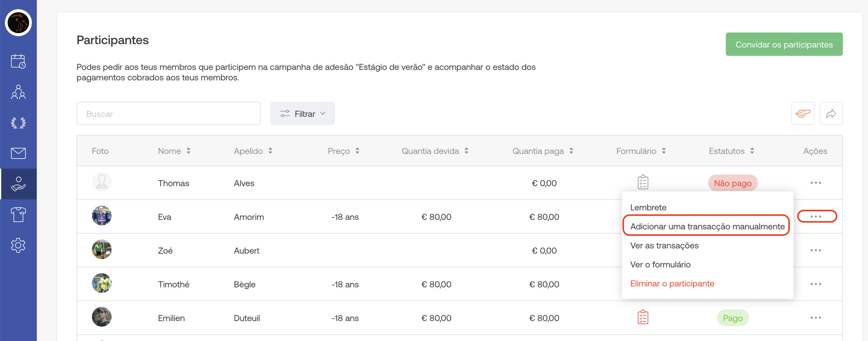Click Convidar os participantes button
This screenshot has height=341, width=868.
784,44
